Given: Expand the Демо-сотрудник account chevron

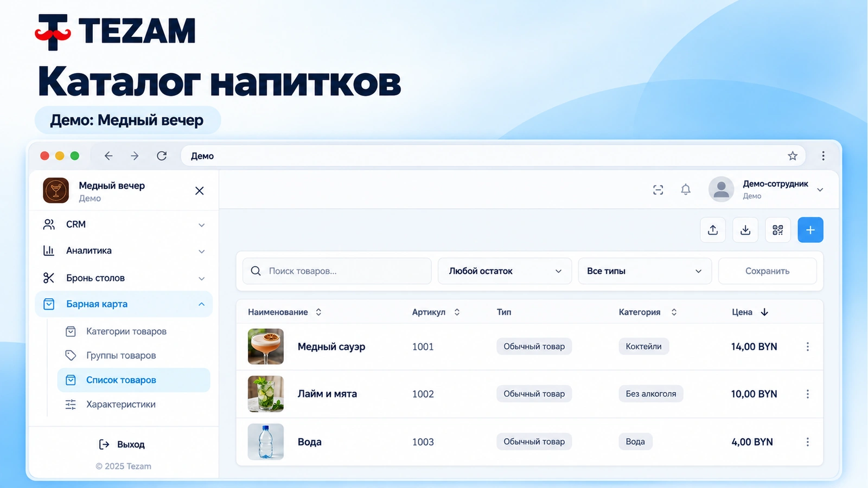Looking at the screenshot, I should pyautogui.click(x=820, y=190).
